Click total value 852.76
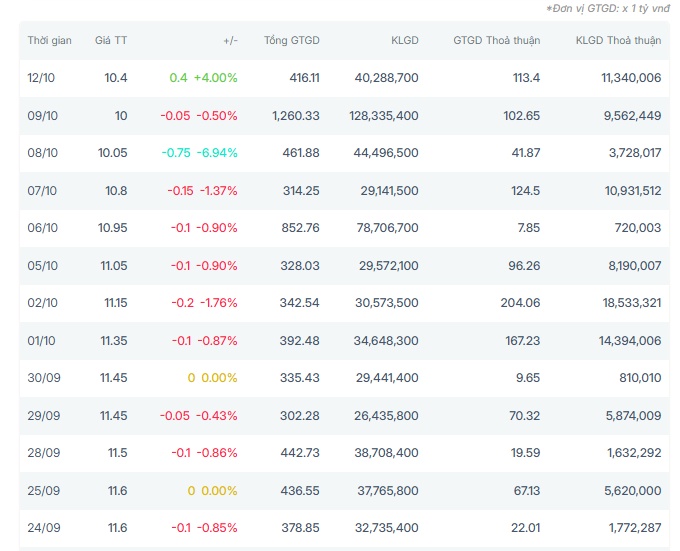The image size is (680, 551). tap(301, 228)
